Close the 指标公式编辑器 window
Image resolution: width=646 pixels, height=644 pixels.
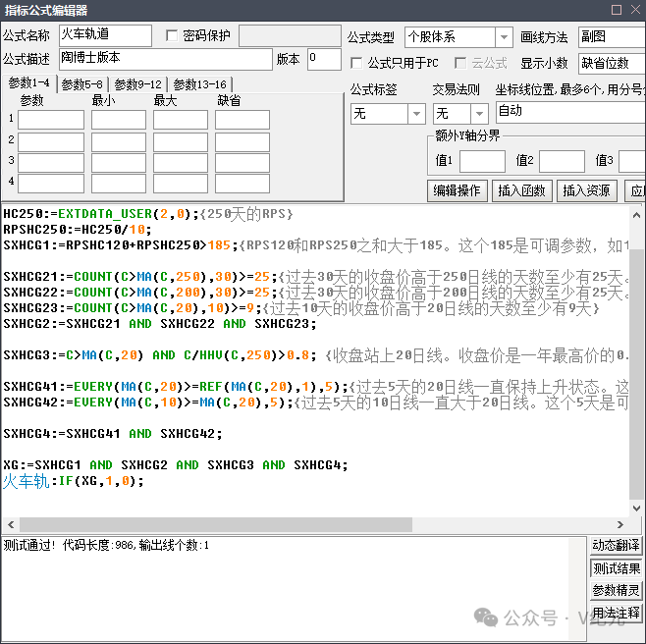point(636,10)
